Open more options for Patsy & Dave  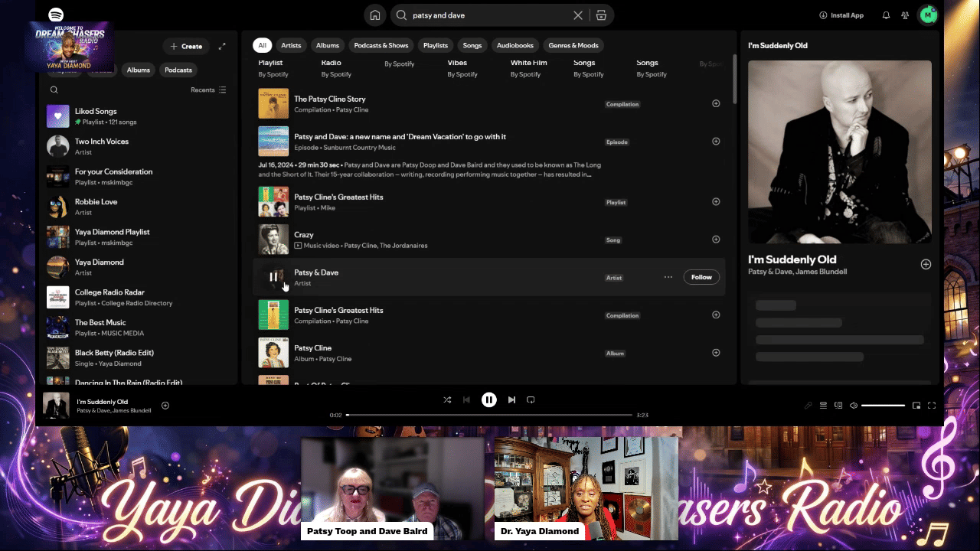[668, 277]
